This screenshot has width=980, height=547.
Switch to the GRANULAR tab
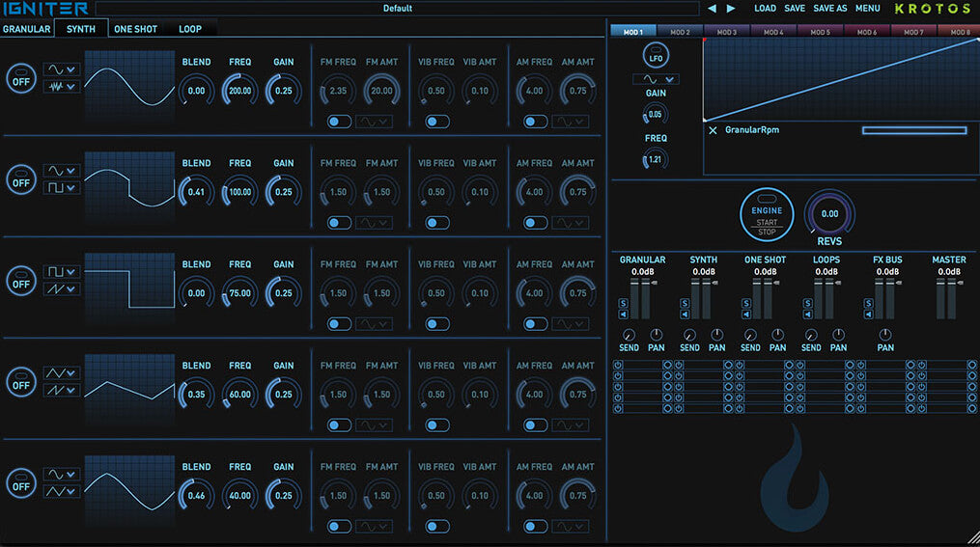pos(26,29)
